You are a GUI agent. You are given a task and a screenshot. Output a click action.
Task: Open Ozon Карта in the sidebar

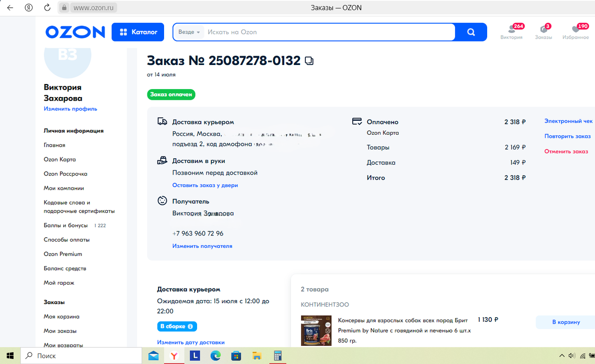(x=59, y=159)
